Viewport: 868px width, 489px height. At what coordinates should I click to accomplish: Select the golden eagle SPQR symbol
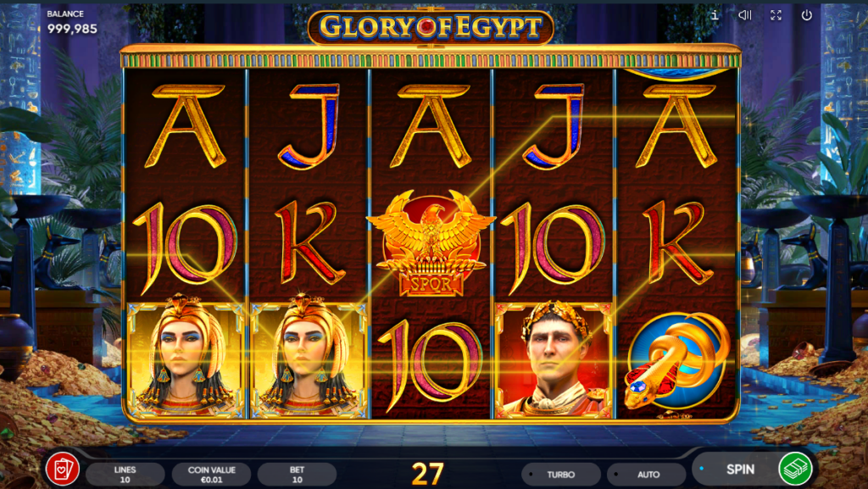click(431, 242)
